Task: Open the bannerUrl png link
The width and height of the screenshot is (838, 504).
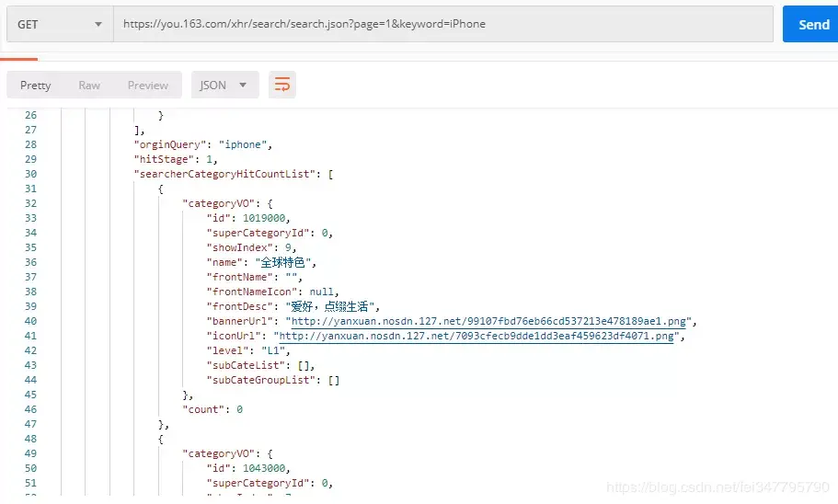Action: point(488,321)
